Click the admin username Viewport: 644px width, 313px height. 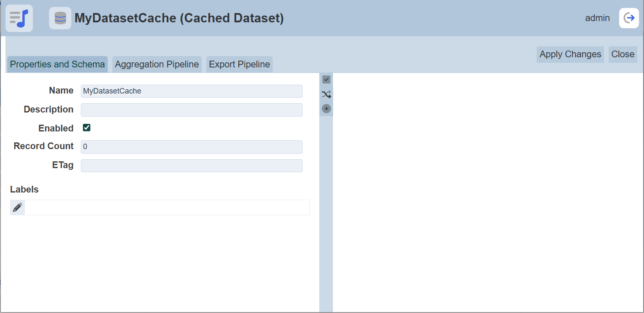(x=597, y=18)
